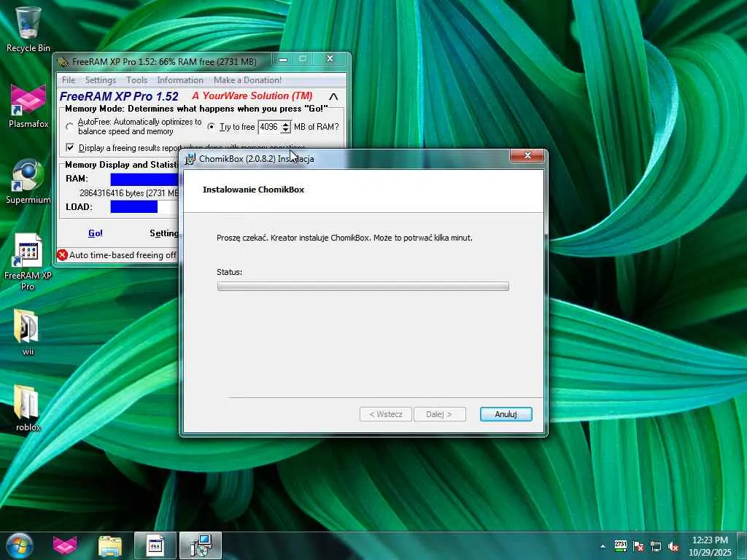The image size is (747, 560).
Task: Click the 2864316416 bytes RAM value text
Action: click(x=128, y=192)
